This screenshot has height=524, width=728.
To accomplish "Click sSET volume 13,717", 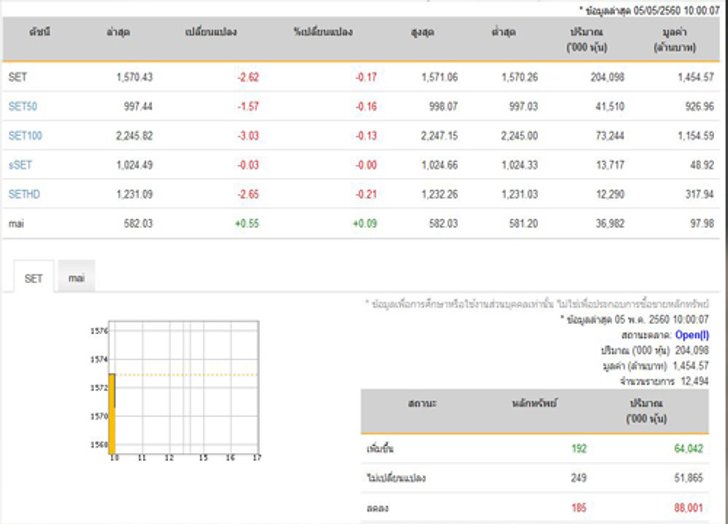I will click(610, 165).
